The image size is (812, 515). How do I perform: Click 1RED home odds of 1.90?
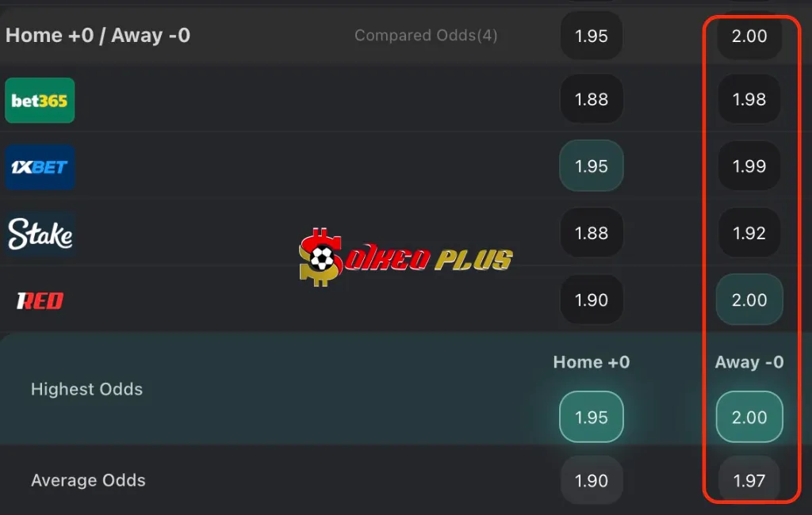[x=592, y=299]
